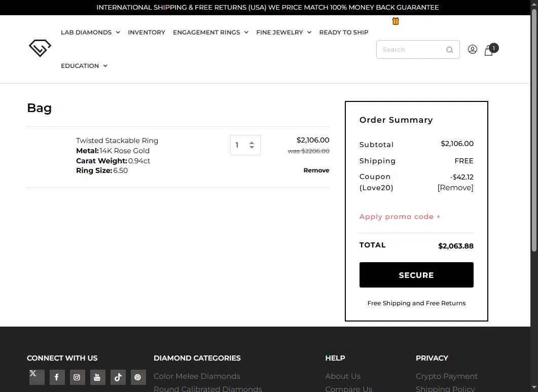This screenshot has height=392, width=538.
Task: Expand the Fine Jewelry menu
Action: click(284, 32)
